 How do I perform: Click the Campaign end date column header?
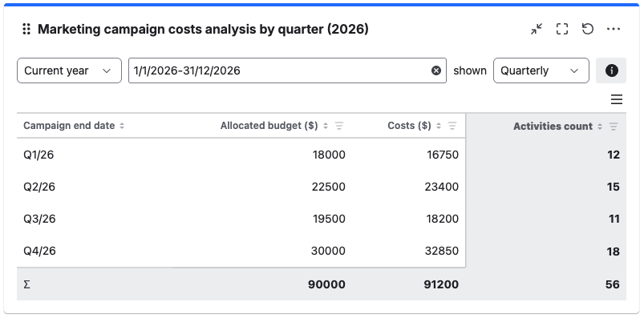pyautogui.click(x=69, y=126)
